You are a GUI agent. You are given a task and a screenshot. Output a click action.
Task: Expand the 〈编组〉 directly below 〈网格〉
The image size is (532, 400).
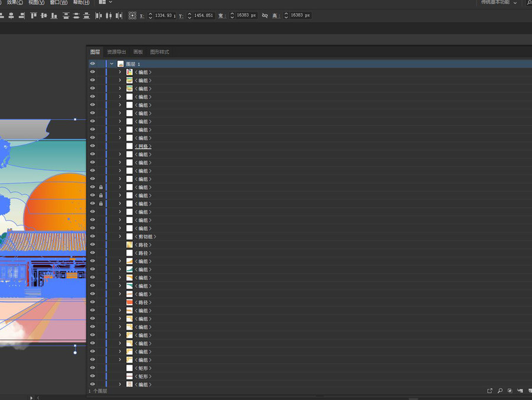(120, 154)
